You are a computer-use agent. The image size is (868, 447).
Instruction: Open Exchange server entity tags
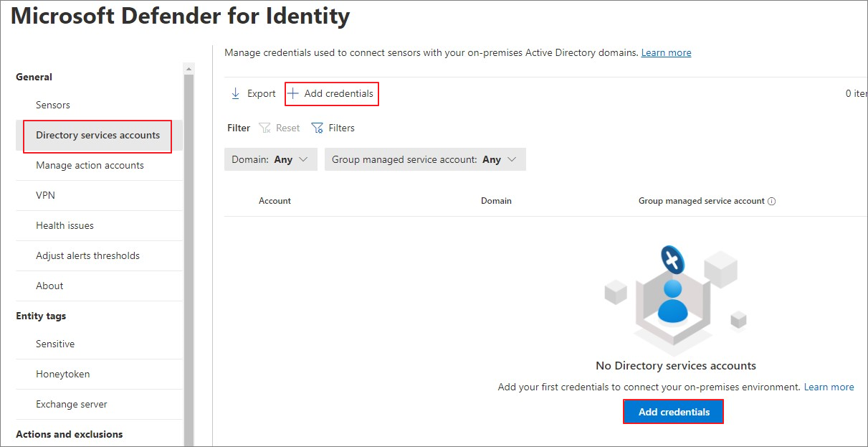coord(72,404)
